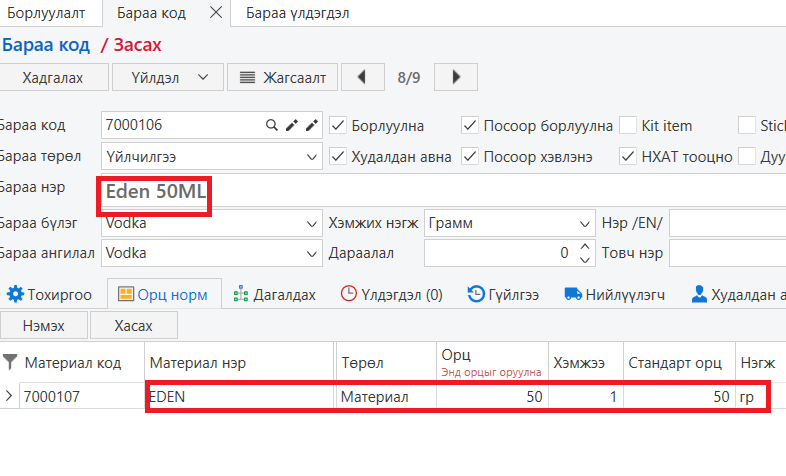
Task: Click the Материал type cell
Action: click(386, 396)
